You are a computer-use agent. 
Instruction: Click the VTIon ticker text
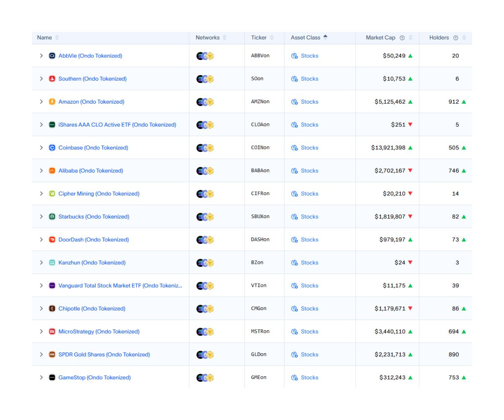point(259,285)
